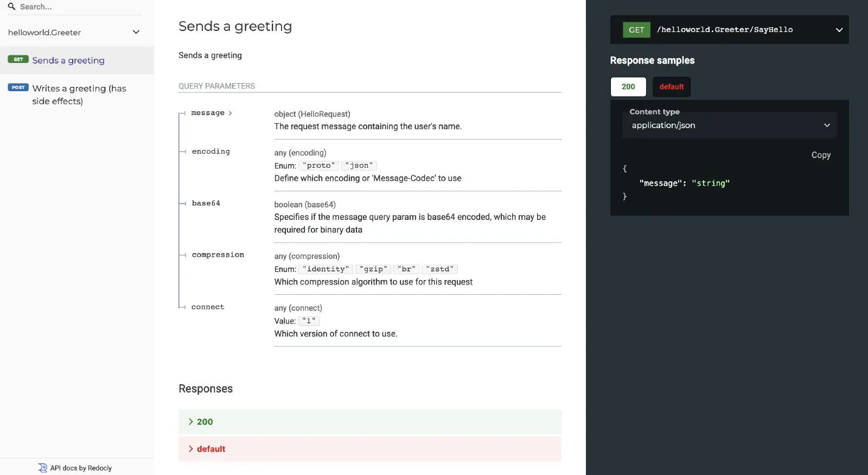Click the 'object (HelloRequest)' type text
The image size is (868, 475).
pyautogui.click(x=312, y=114)
